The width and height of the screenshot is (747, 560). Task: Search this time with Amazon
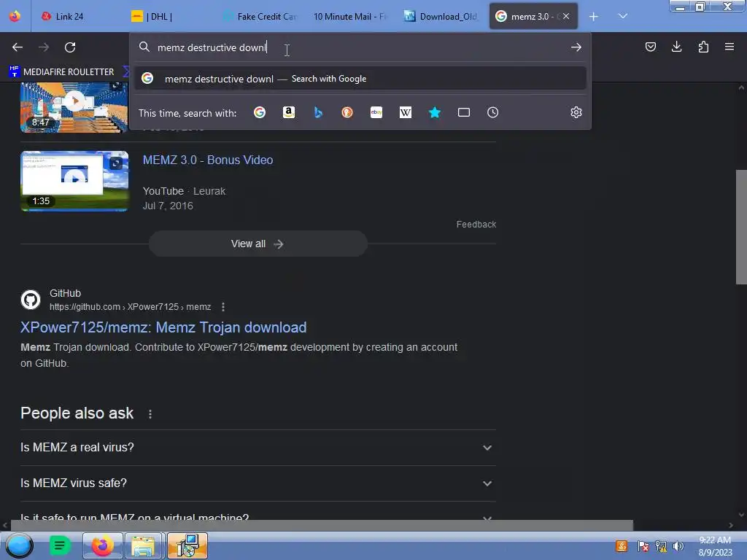pos(289,112)
